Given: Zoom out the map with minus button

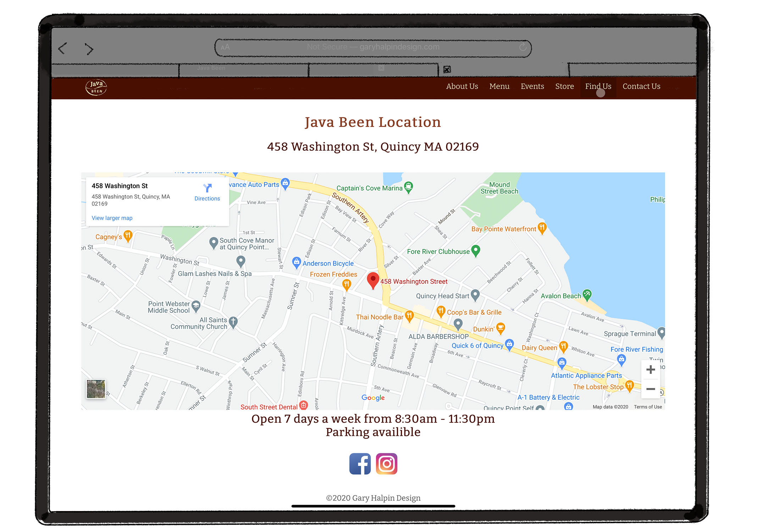Looking at the screenshot, I should tap(650, 389).
